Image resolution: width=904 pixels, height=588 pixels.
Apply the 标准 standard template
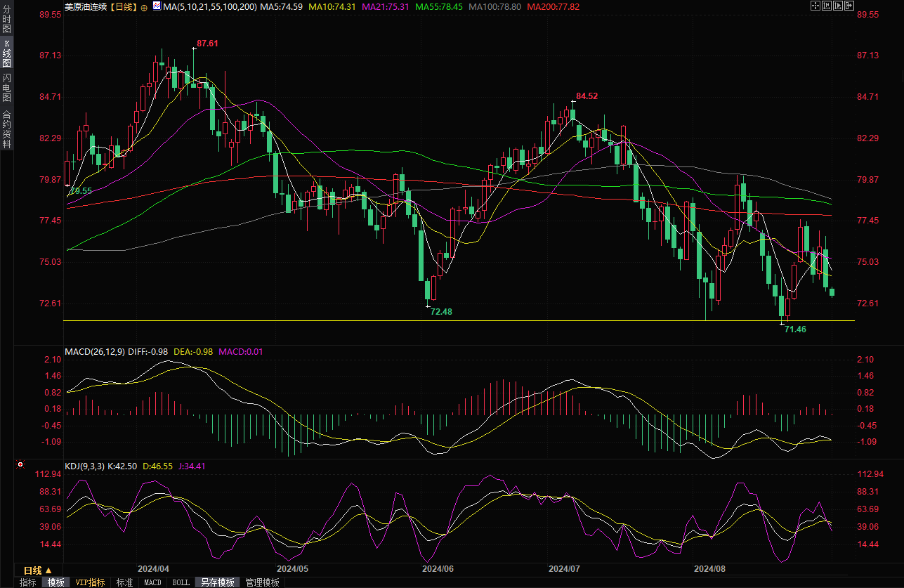click(124, 582)
